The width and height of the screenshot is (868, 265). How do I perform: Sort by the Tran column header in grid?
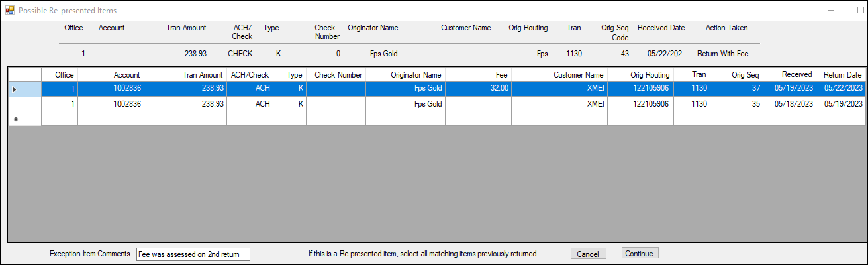point(692,75)
